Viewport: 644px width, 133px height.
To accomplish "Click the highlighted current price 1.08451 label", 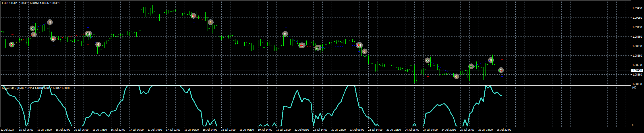I will click(637, 70).
